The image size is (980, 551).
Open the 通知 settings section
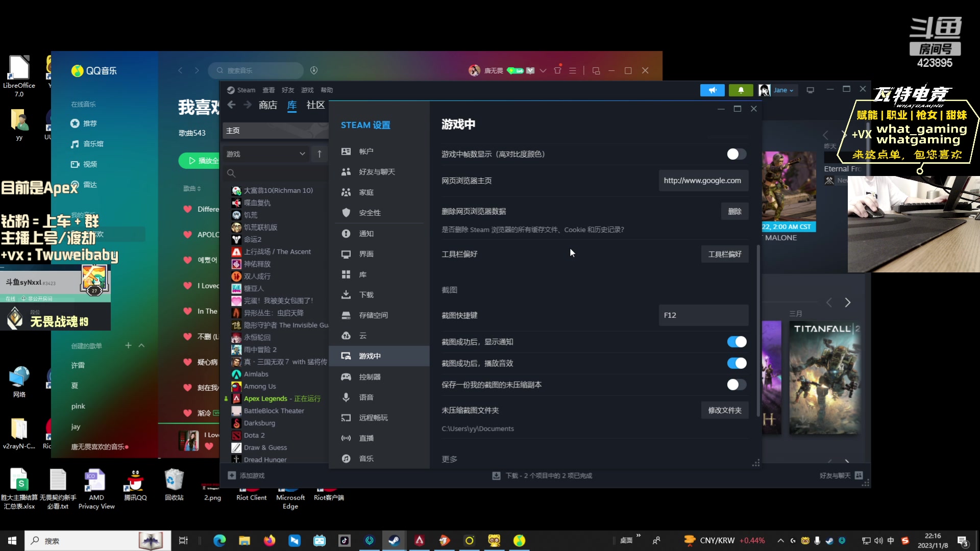click(379, 234)
